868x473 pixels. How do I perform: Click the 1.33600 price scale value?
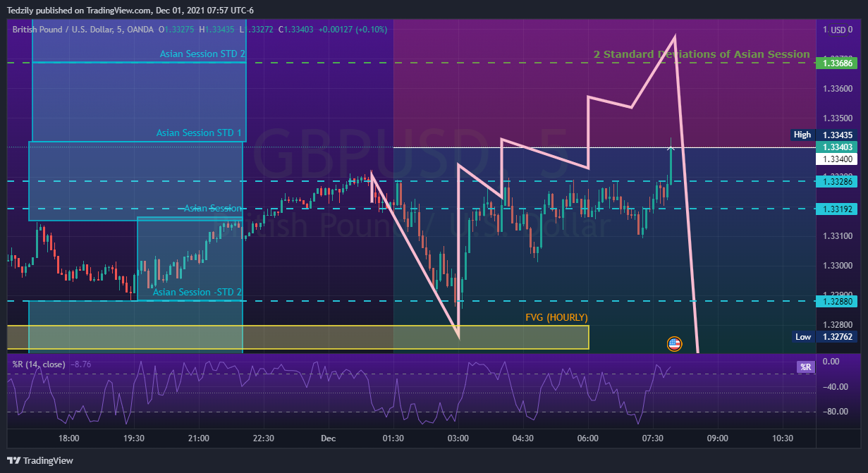click(838, 89)
